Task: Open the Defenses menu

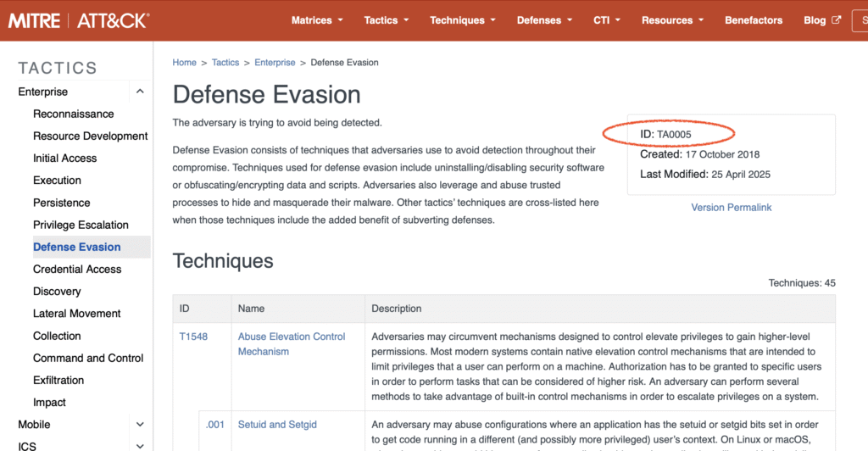Action: point(544,20)
